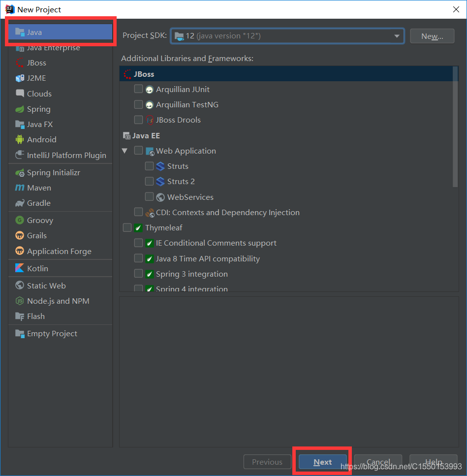467x476 pixels.
Task: Click the Arquillian JUnit alien icon
Action: 149,89
